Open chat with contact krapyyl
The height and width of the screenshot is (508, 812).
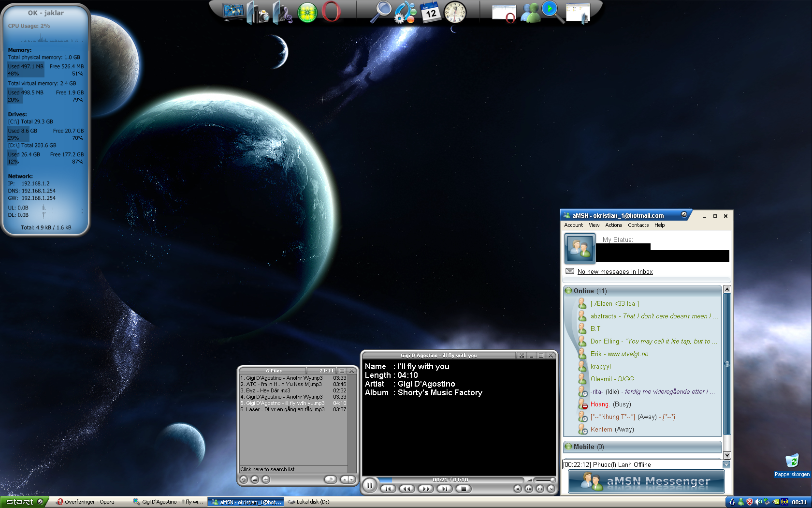594,366
